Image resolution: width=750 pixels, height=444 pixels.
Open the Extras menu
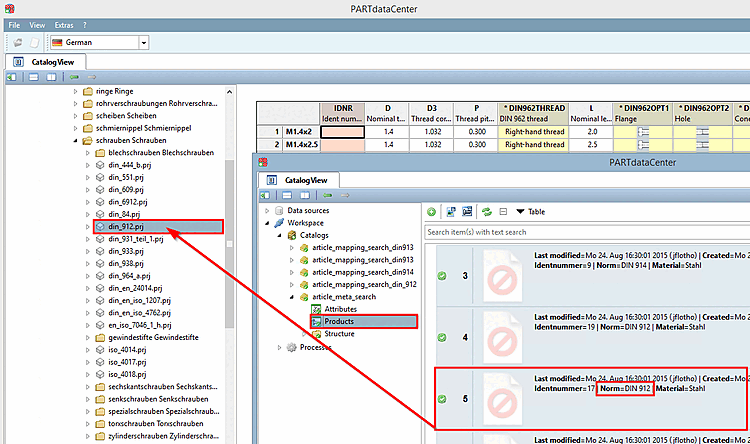click(x=64, y=25)
